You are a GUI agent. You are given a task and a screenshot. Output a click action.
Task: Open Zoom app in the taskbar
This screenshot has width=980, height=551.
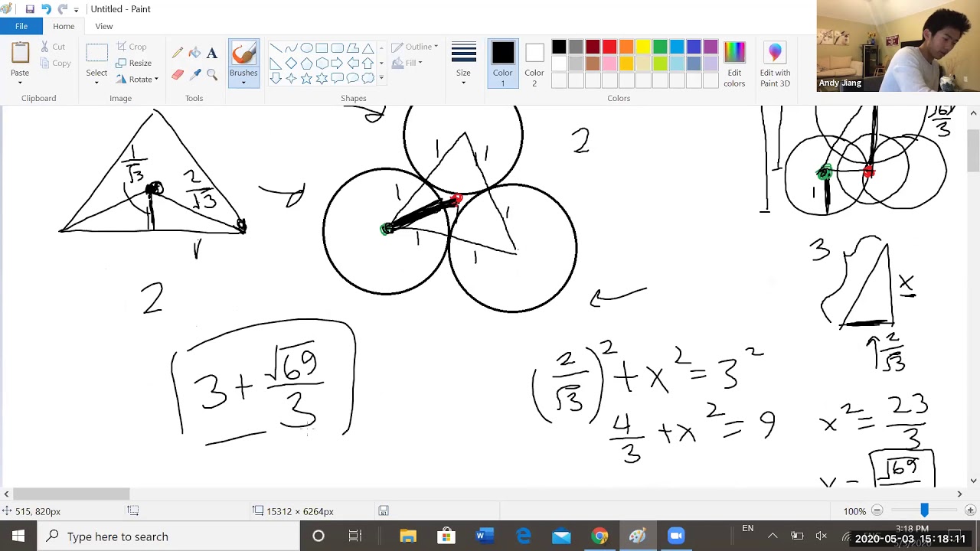click(x=676, y=536)
